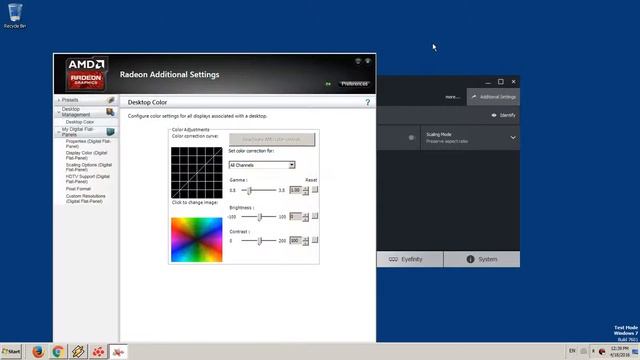Expand the Scaling Mode chevron

click(x=513, y=138)
